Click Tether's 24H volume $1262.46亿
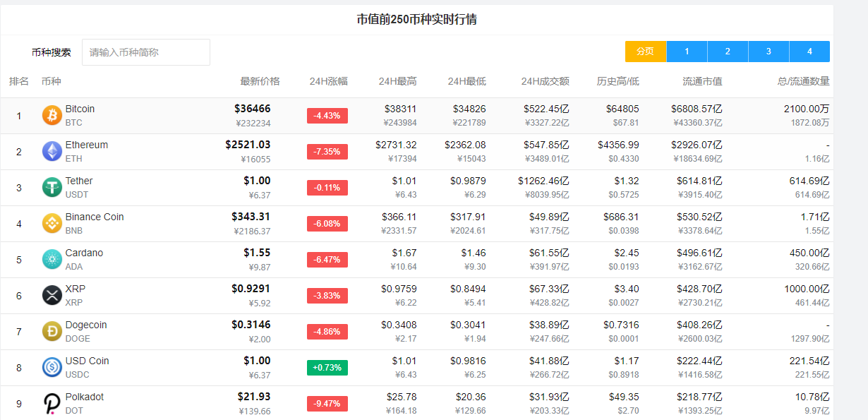This screenshot has height=420, width=868. point(543,181)
